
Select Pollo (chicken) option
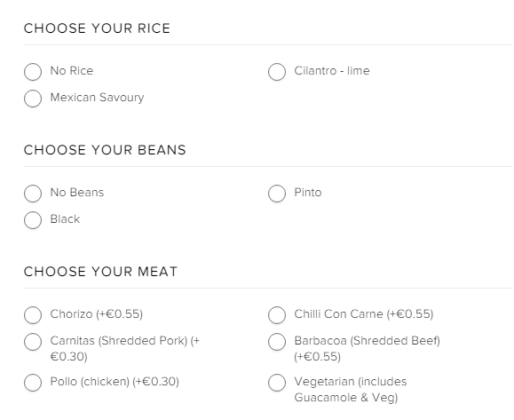coord(33,383)
